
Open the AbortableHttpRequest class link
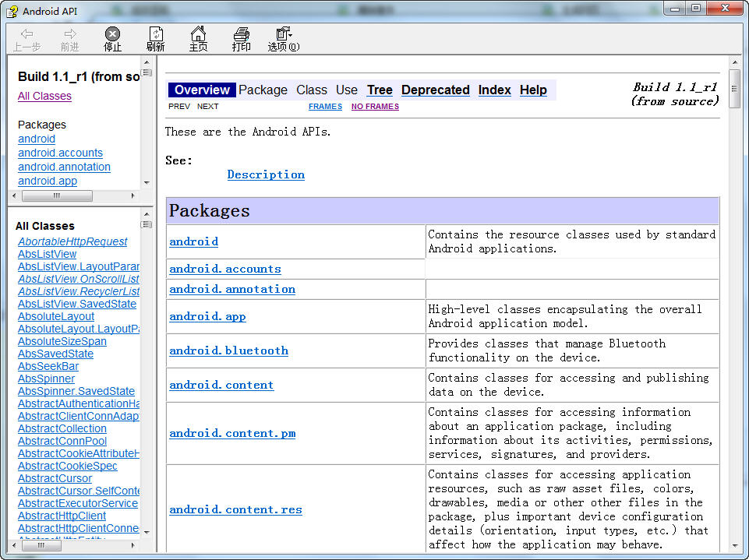pos(72,241)
